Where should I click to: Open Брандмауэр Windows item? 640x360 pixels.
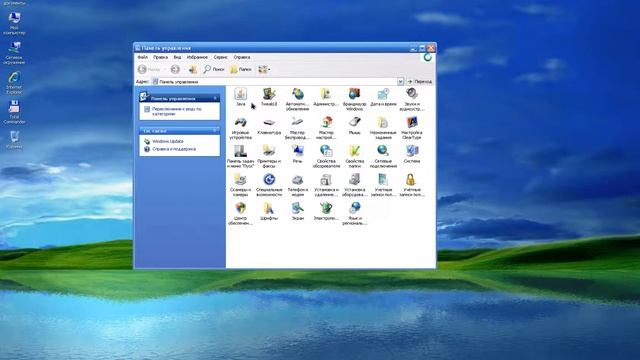coord(354,99)
